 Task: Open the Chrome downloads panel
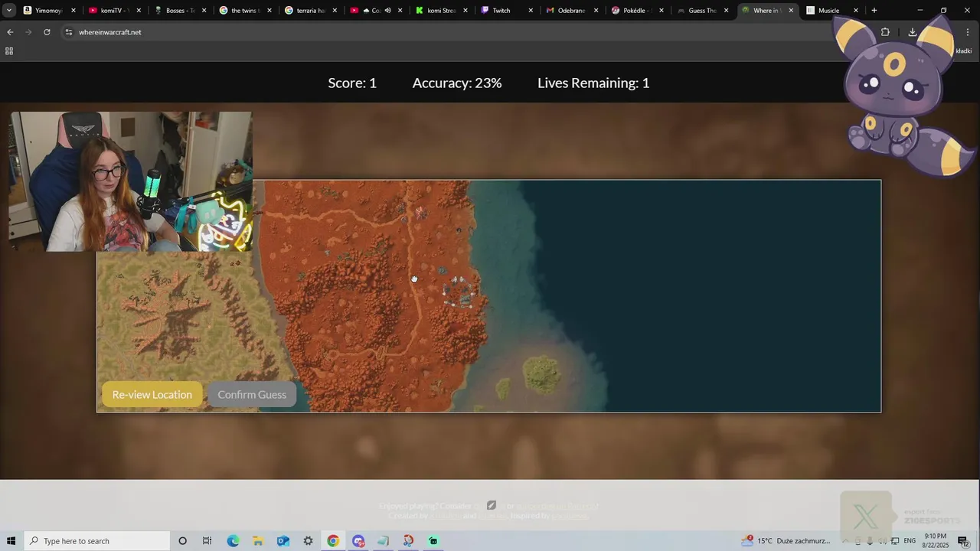(913, 32)
